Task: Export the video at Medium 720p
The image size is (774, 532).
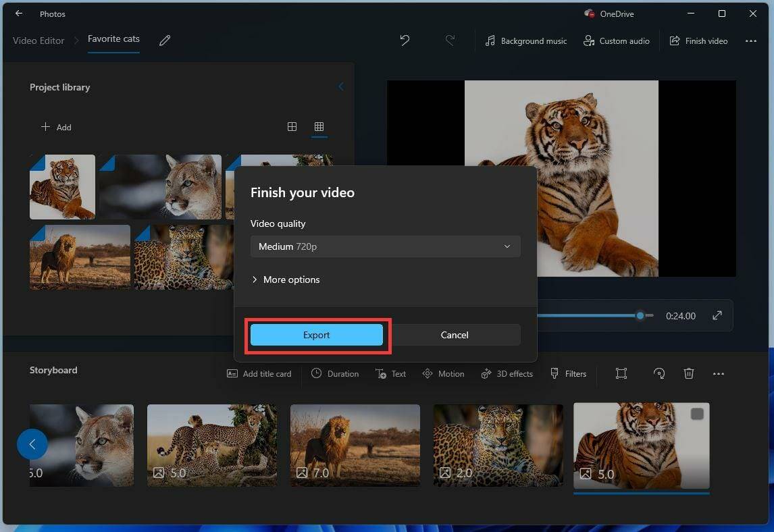Action: pos(316,334)
